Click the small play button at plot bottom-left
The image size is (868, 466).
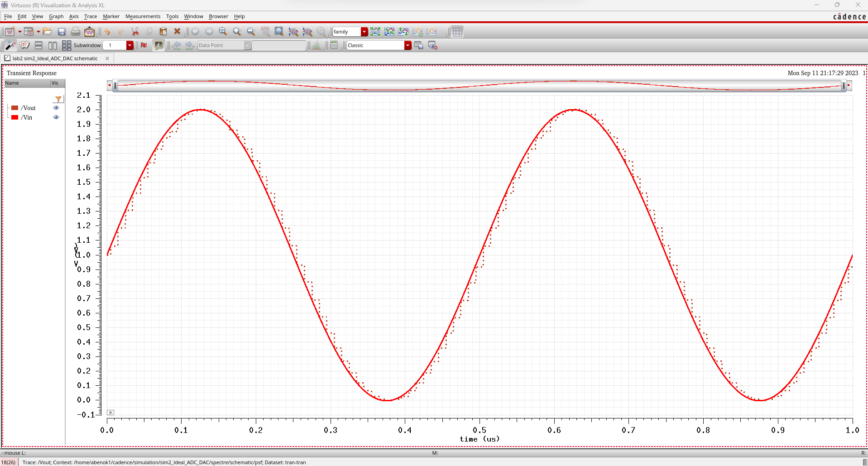pos(110,413)
